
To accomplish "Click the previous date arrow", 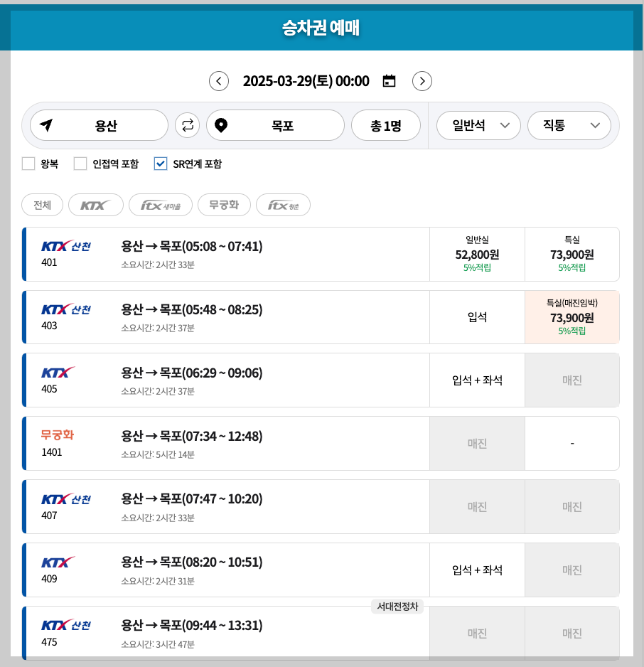I will point(218,81).
